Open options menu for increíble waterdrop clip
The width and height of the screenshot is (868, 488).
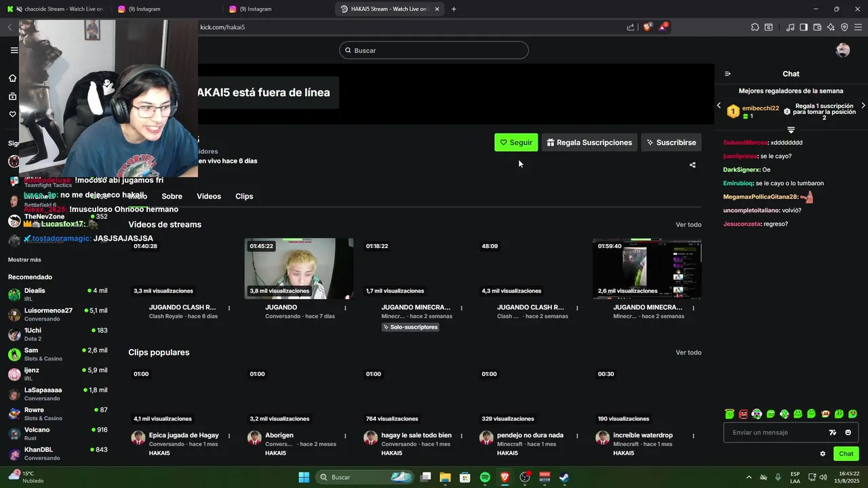[693, 436]
